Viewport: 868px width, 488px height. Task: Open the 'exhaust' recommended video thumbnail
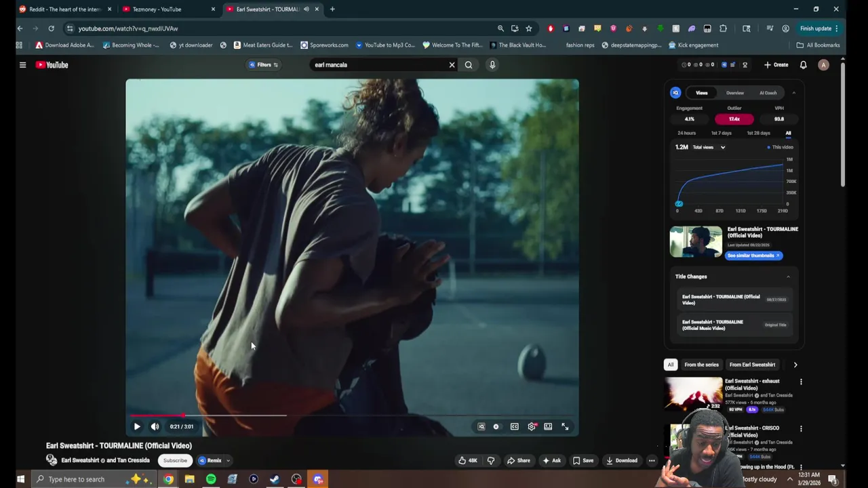click(x=694, y=394)
